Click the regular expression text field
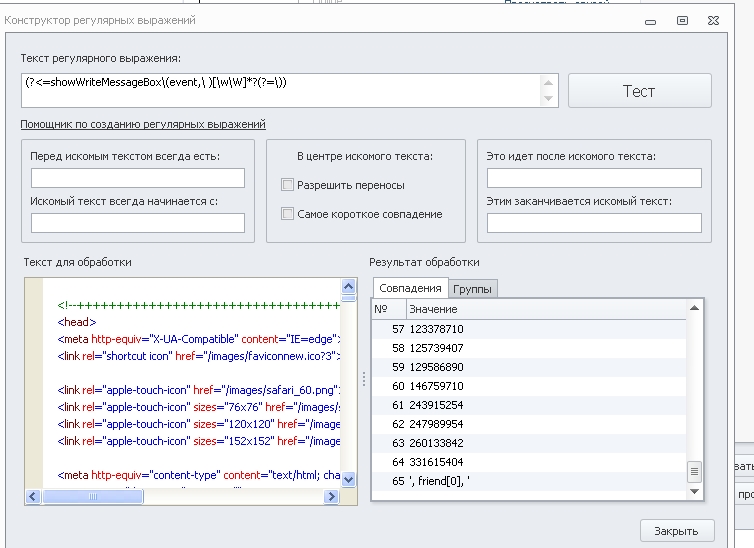 [280, 90]
